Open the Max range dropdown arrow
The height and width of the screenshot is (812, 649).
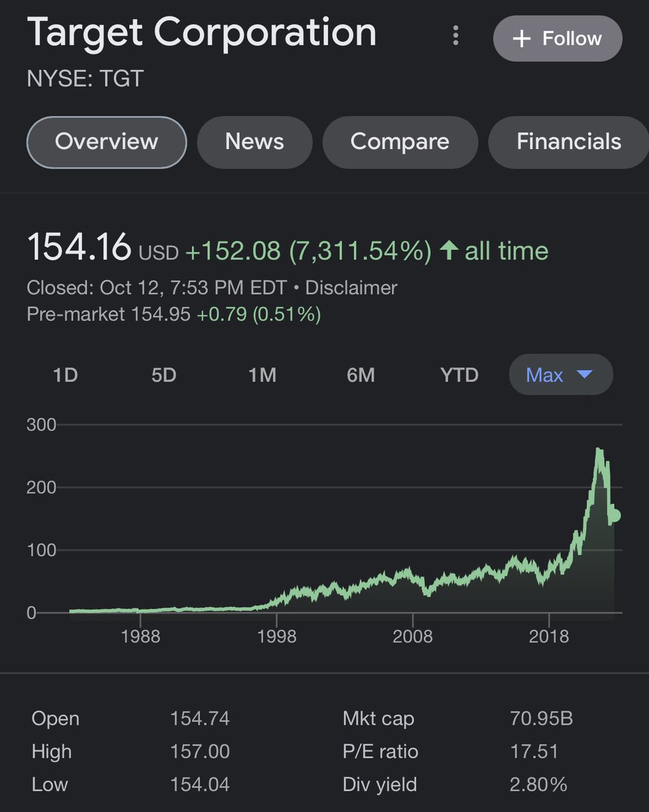[585, 374]
